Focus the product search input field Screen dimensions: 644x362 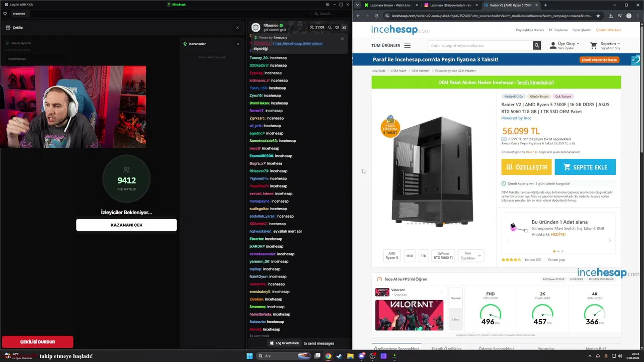point(480,46)
